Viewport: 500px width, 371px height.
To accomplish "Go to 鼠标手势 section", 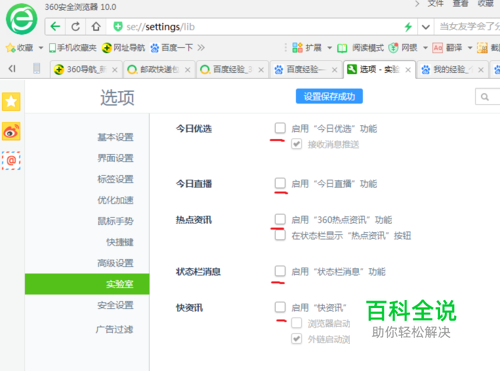I will [115, 221].
